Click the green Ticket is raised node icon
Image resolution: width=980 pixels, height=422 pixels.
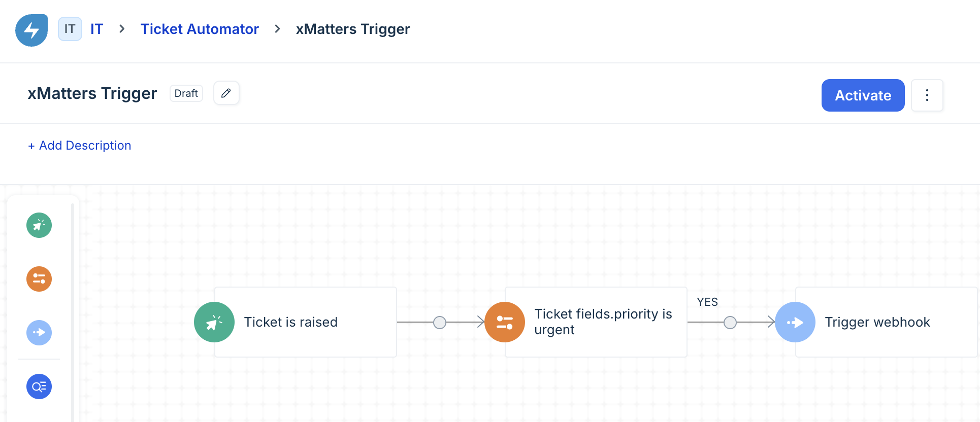click(214, 322)
